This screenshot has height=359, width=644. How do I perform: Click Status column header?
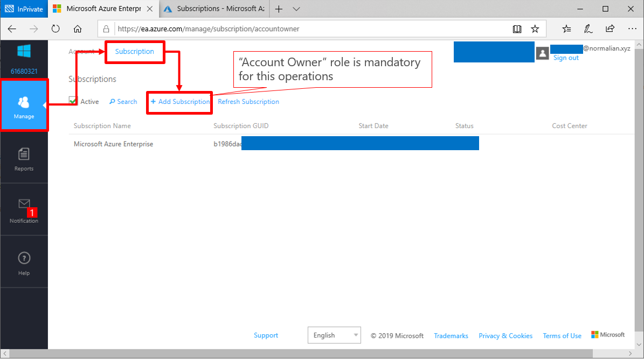coord(464,126)
